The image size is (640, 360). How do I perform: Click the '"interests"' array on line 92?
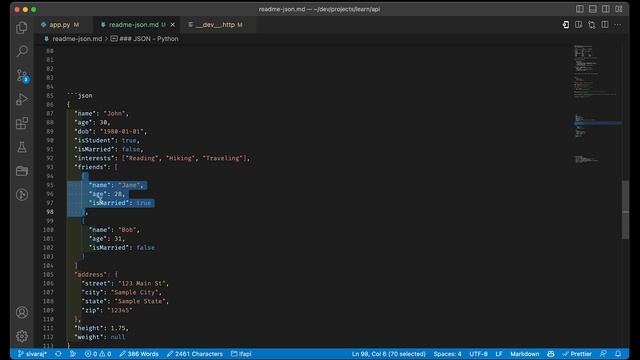point(161,158)
